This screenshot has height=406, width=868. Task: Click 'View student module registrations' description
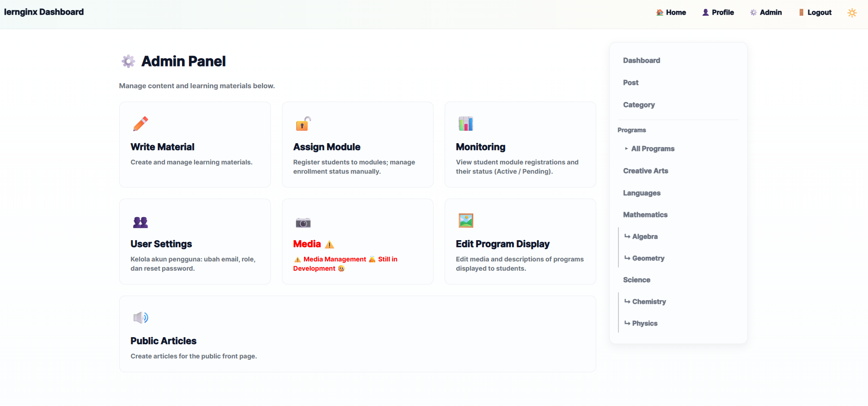point(517,167)
